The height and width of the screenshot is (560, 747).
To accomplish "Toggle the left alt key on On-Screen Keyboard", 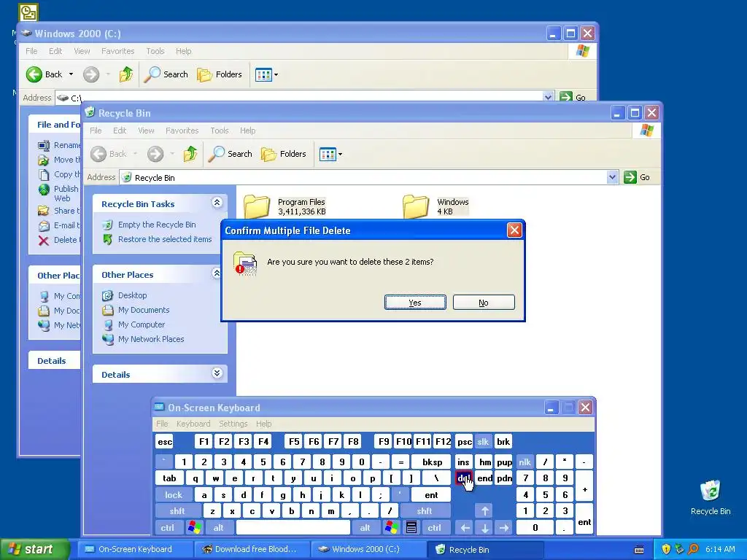I will (x=219, y=528).
